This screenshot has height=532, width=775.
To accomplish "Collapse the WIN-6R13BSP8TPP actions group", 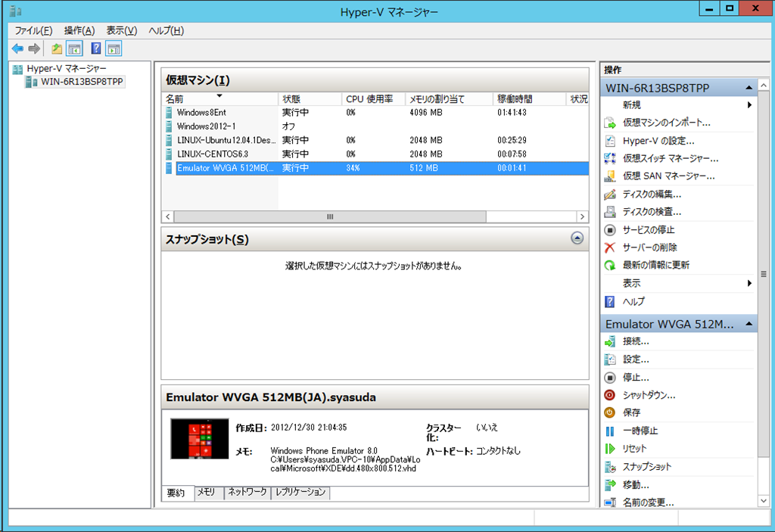I will pyautogui.click(x=749, y=88).
